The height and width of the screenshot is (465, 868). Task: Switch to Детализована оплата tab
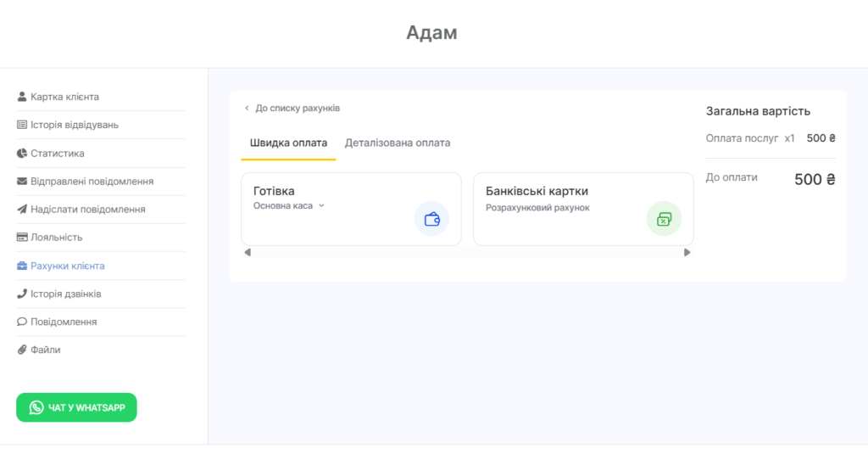[x=398, y=143]
